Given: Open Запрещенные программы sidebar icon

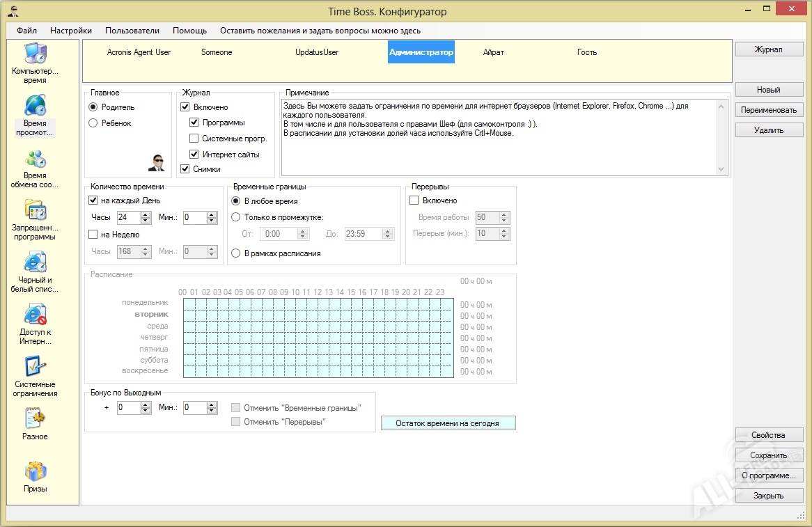Looking at the screenshot, I should point(35,210).
